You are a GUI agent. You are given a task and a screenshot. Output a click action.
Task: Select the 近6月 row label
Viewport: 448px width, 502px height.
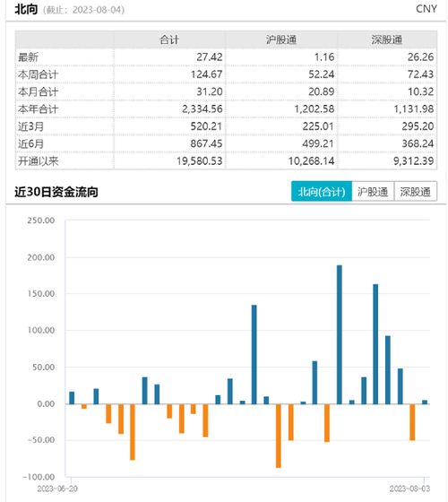pyautogui.click(x=30, y=143)
